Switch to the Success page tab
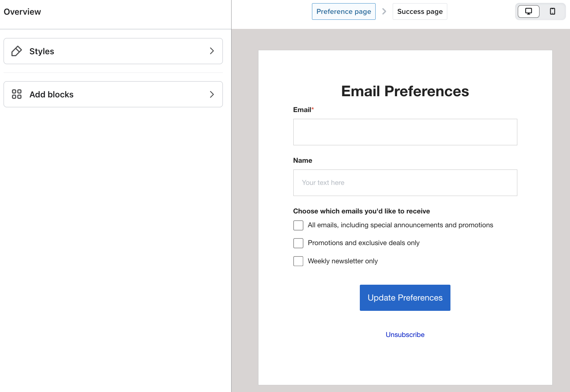The image size is (570, 392). click(420, 11)
